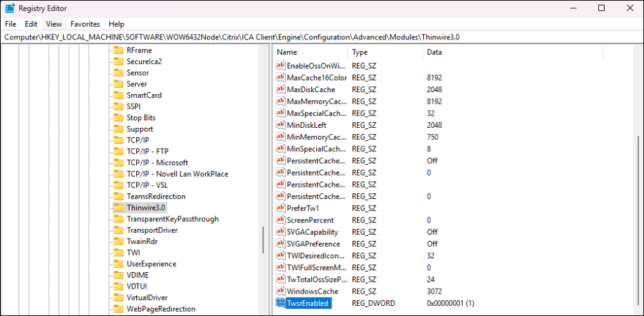Click the key tree vertical scrollbar thumb
Viewport: 644px width, 316px height.
(263, 241)
